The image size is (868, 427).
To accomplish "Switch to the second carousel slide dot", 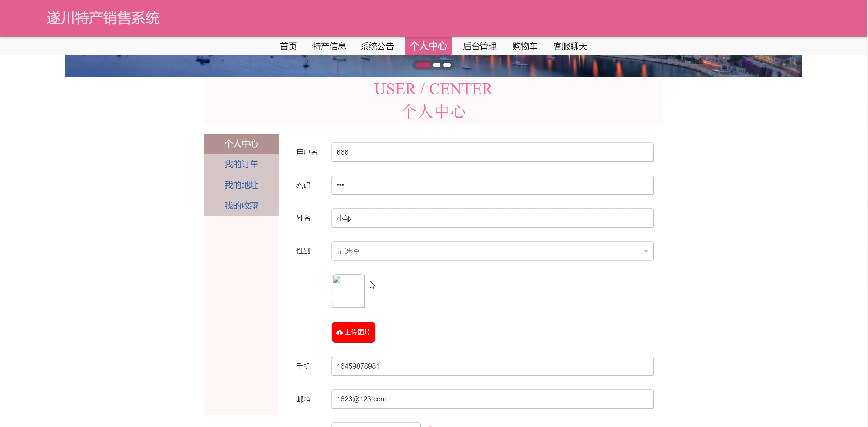I will [x=436, y=65].
